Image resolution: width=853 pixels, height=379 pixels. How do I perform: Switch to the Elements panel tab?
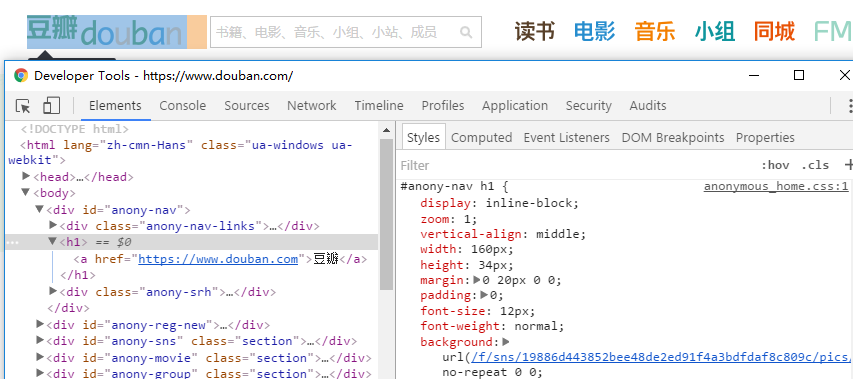pyautogui.click(x=115, y=105)
